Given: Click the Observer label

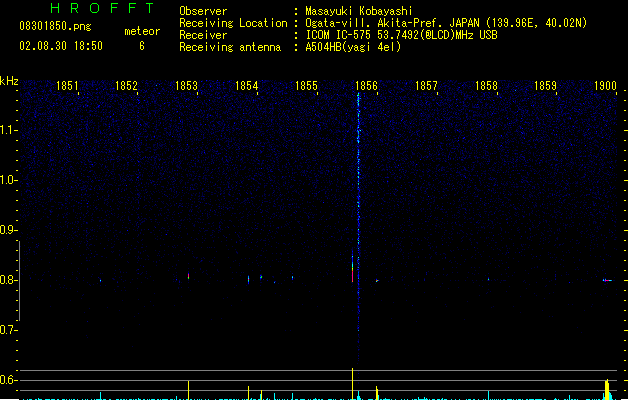Looking at the screenshot, I should [203, 11].
